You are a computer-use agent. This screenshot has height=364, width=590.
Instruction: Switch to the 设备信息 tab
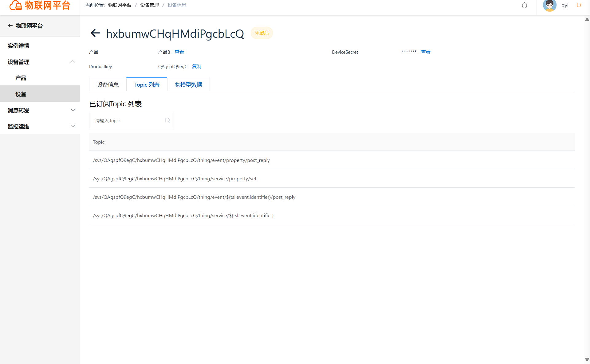108,84
